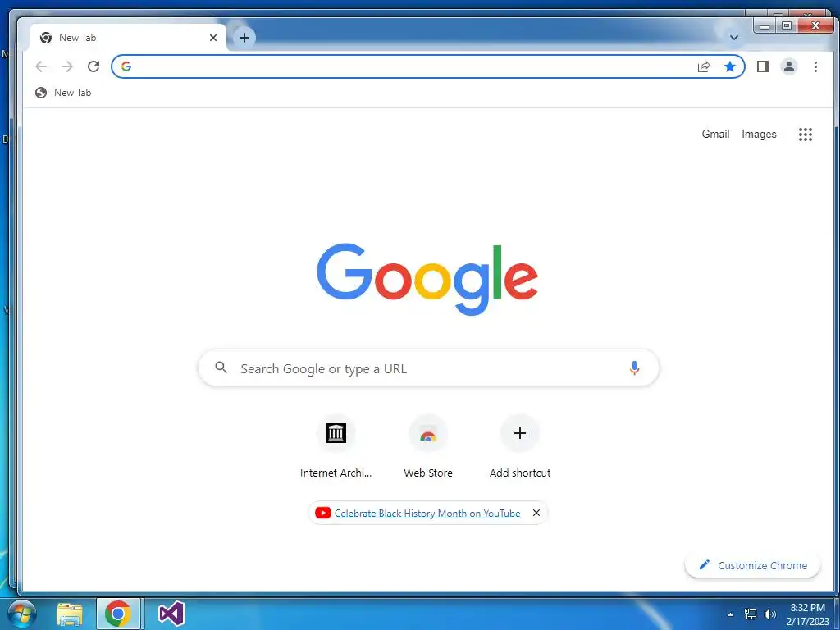Viewport: 840px width, 630px height.
Task: Select the New Tab tab
Action: tap(127, 38)
